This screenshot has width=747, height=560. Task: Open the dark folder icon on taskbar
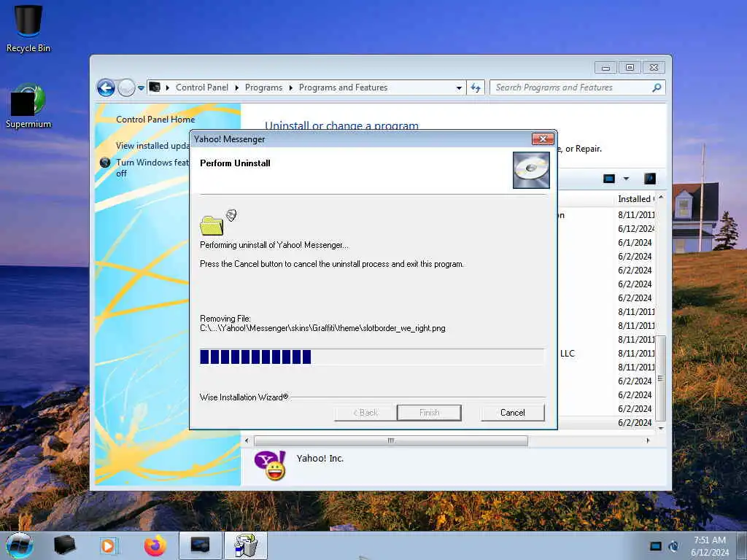(x=65, y=545)
